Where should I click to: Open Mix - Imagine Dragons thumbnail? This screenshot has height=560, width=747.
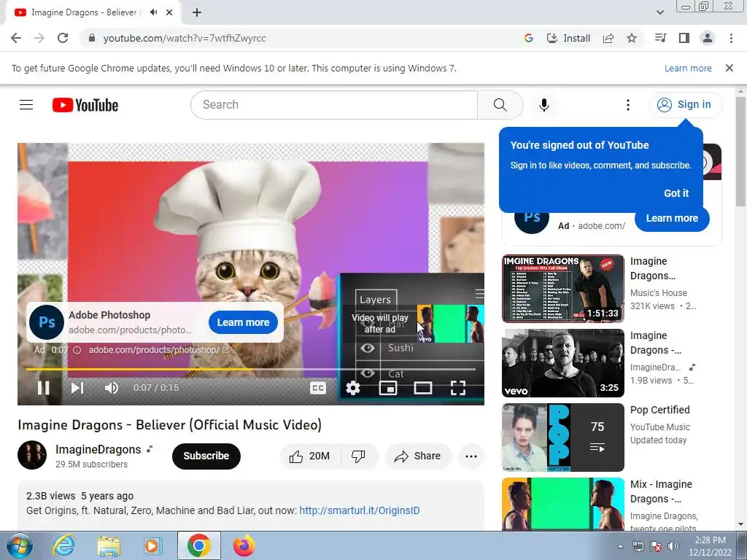coord(563,504)
